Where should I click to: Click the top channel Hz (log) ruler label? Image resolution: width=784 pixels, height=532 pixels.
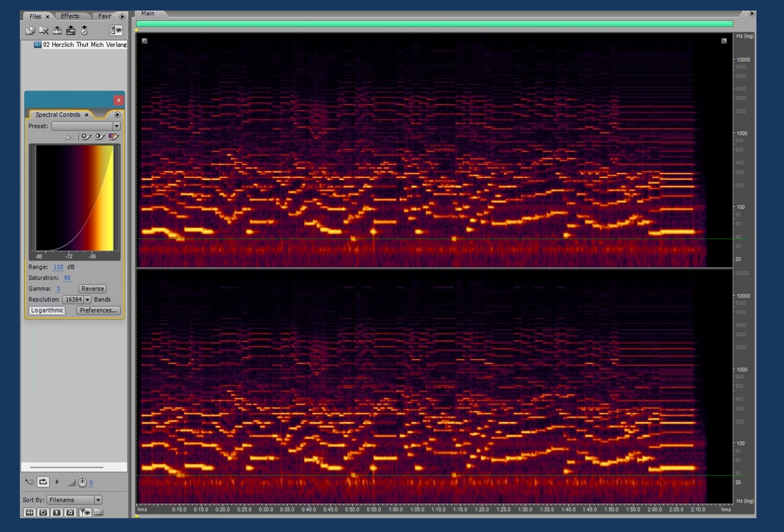(745, 36)
